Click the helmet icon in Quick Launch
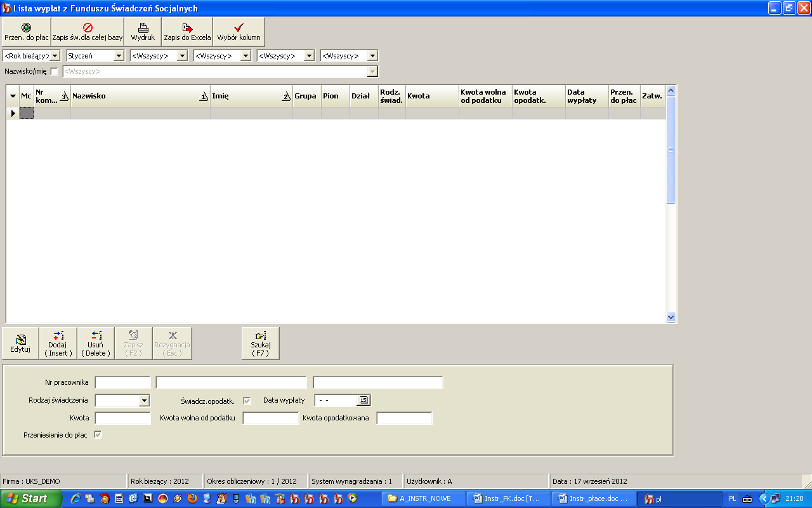Screen dimensions: 812x508 (x=105, y=498)
